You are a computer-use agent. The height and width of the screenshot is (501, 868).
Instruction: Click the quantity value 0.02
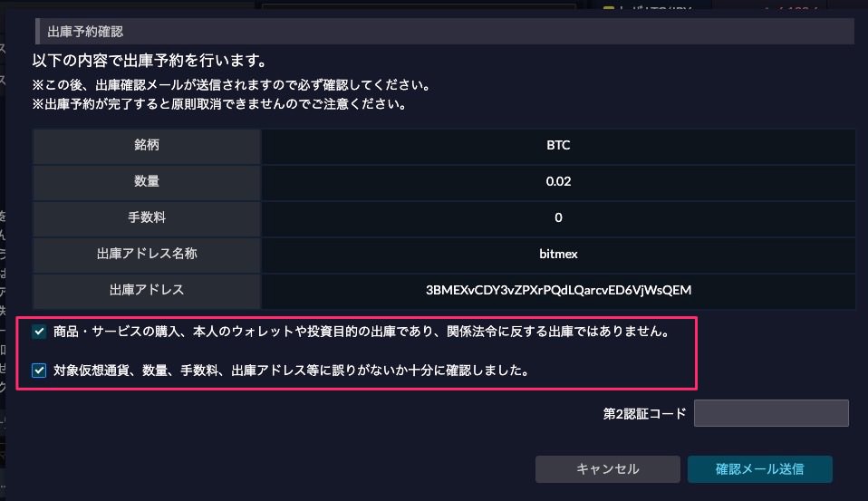[x=558, y=181]
